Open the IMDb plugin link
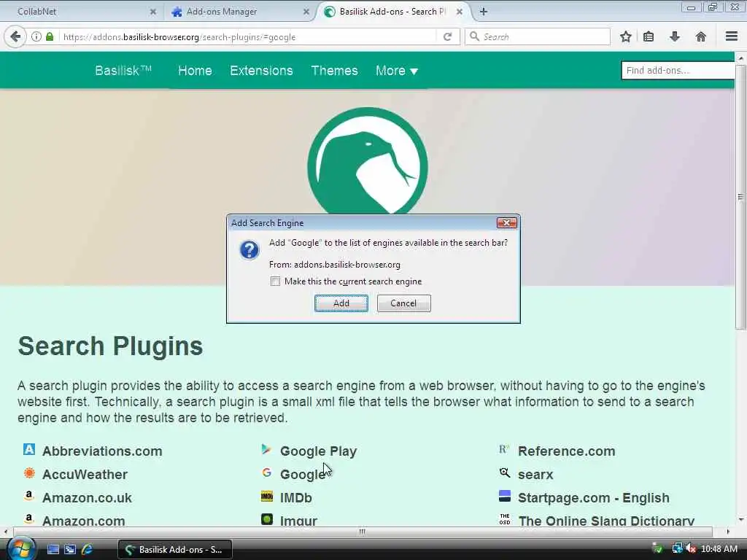 point(296,497)
